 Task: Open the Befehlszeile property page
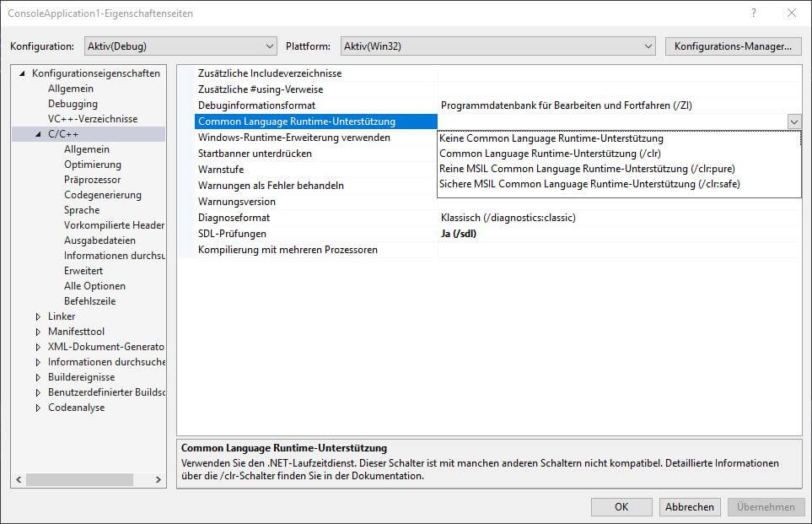pos(89,301)
